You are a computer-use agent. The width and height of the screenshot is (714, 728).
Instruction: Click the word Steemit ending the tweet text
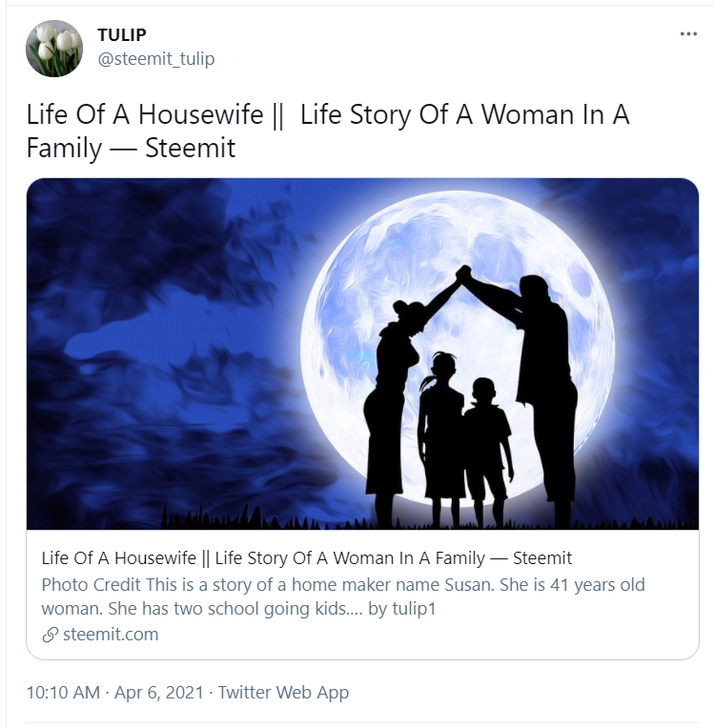point(190,148)
